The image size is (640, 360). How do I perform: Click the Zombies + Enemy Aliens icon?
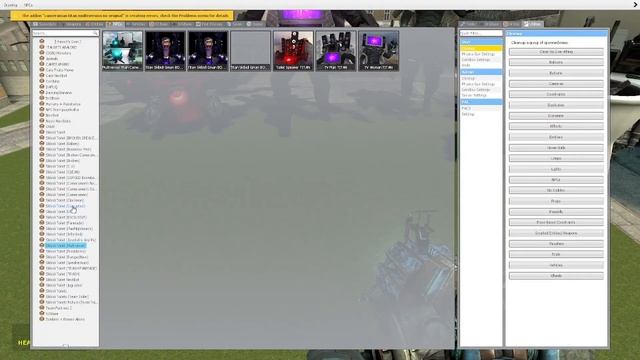(x=42, y=319)
